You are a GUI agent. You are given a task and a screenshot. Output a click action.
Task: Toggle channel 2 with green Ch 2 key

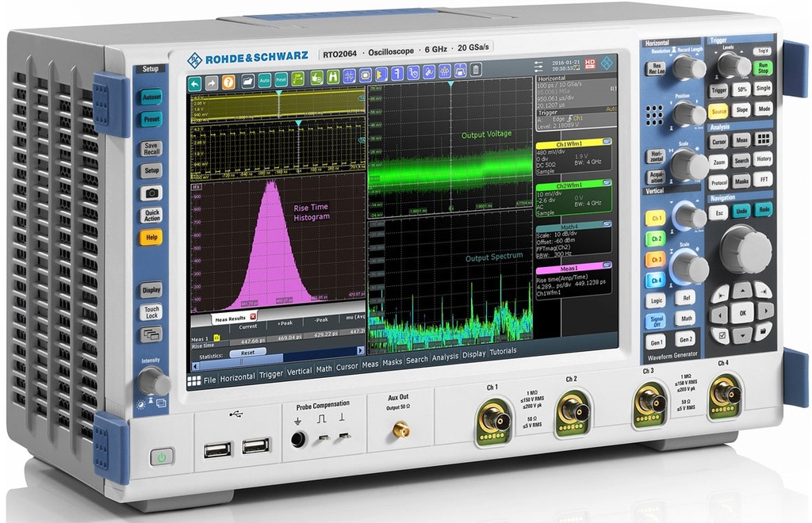coord(656,239)
